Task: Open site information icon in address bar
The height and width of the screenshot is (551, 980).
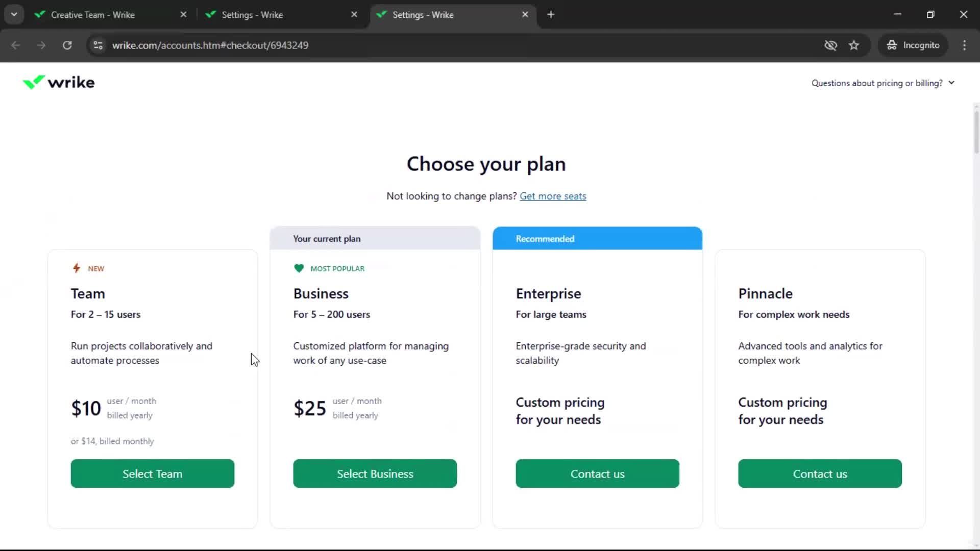Action: tap(98, 45)
